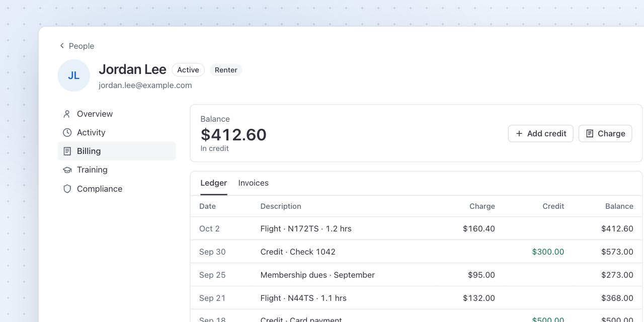Screen dimensions: 644x322
Task: Open the Training section
Action: [x=117, y=170]
